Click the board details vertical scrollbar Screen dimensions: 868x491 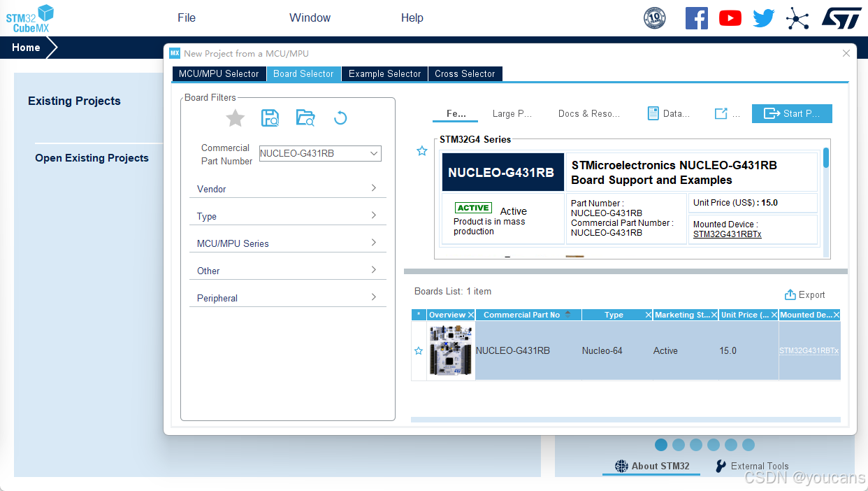(826, 157)
